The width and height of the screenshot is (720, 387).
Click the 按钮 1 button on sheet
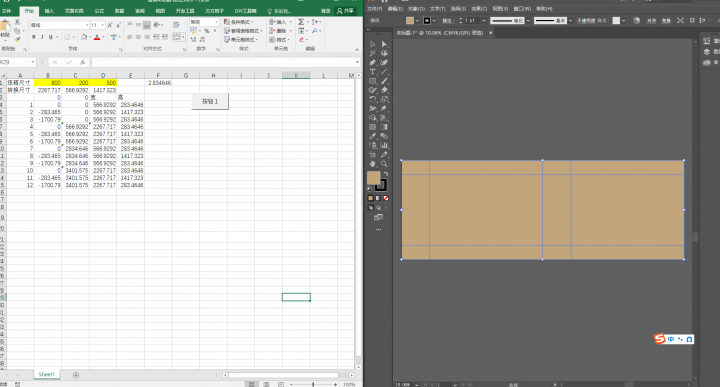tap(210, 101)
